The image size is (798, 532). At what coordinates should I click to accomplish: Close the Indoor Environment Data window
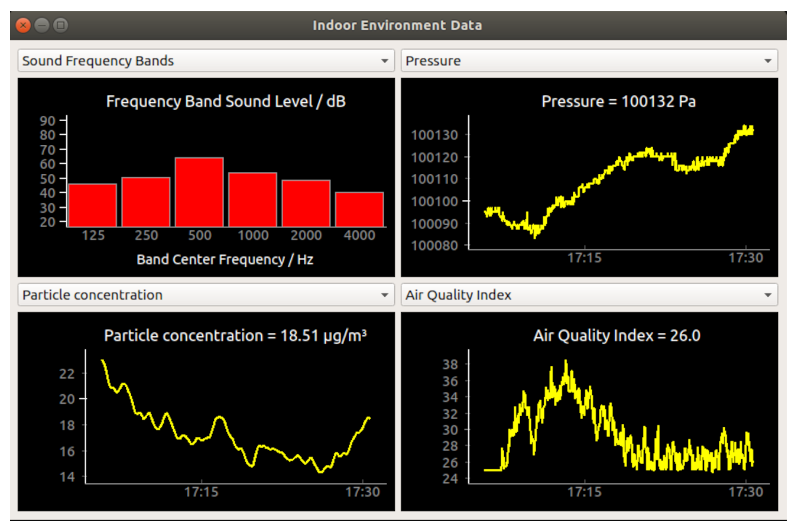[23, 25]
